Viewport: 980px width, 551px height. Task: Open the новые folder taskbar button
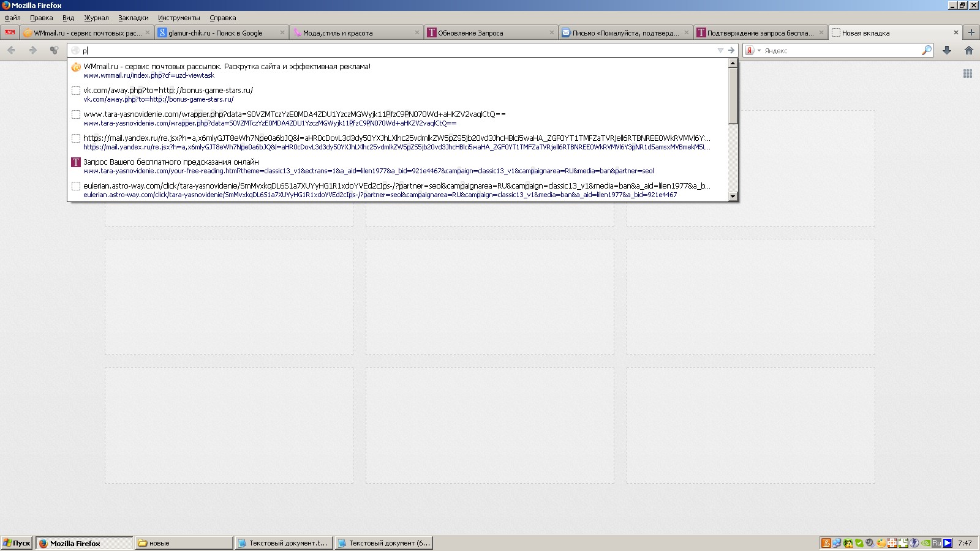coord(184,543)
